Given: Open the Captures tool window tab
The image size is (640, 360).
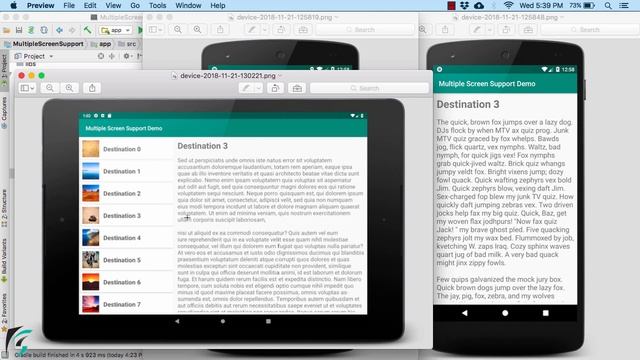Looking at the screenshot, I should [x=4, y=112].
